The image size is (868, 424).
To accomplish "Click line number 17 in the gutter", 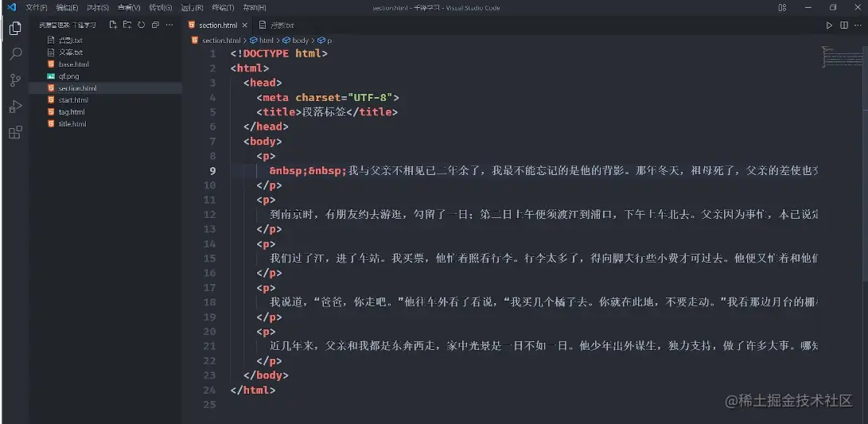I will coord(210,287).
